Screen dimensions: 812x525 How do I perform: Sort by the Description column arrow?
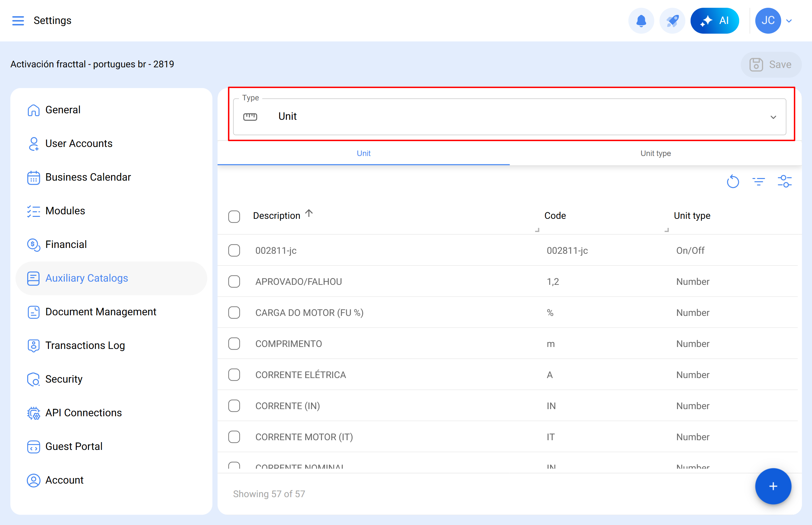309,213
